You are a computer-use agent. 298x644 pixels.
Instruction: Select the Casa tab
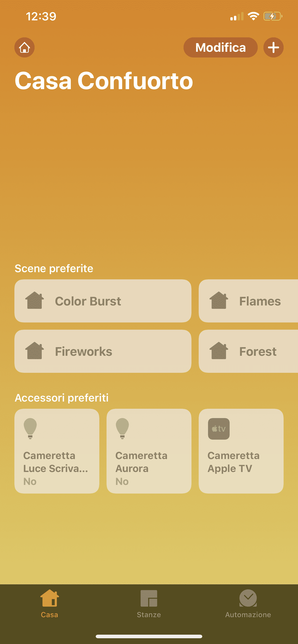pyautogui.click(x=50, y=603)
